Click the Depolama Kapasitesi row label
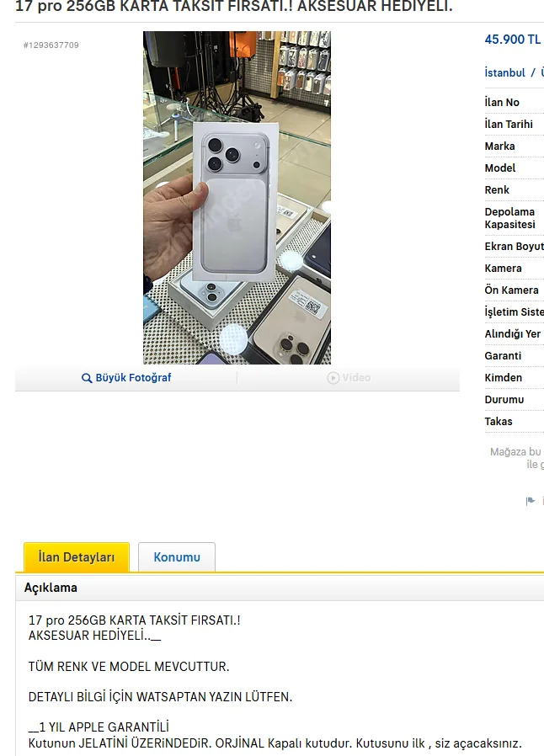The image size is (544, 756). click(509, 218)
